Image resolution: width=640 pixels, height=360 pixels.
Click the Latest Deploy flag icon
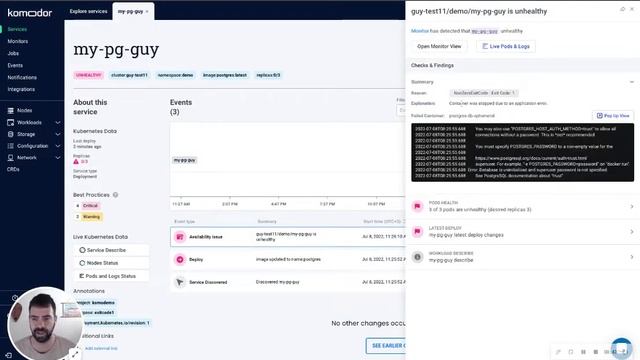(x=417, y=231)
